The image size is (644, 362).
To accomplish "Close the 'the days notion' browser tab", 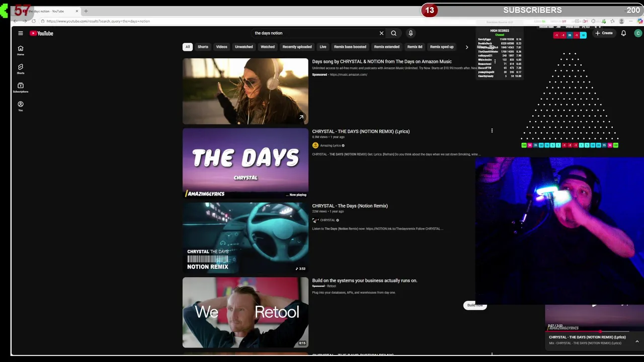I will pyautogui.click(x=77, y=11).
